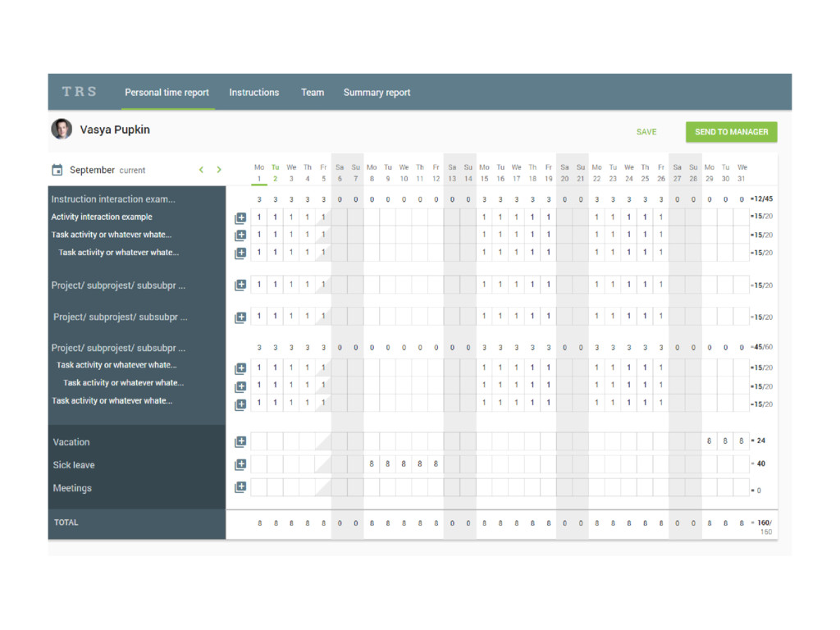
Task: Switch to the Instructions tab
Action: (x=254, y=92)
